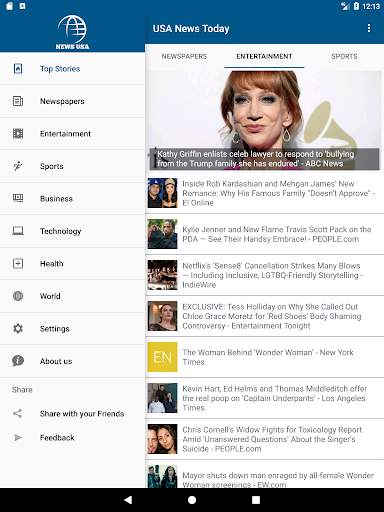Tap the News USA globe logo
384x512 pixels.
click(x=72, y=32)
